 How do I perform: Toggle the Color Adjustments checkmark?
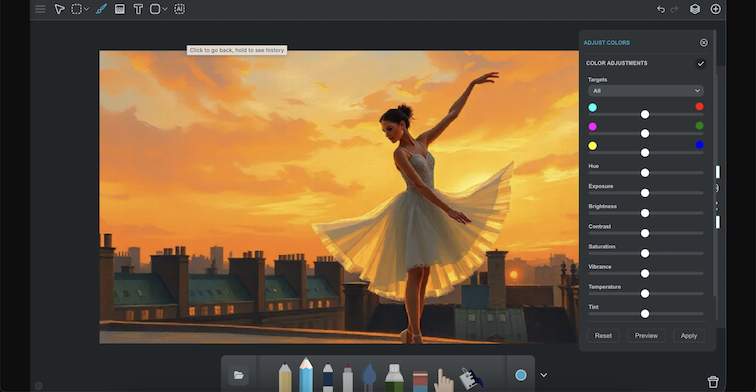701,63
